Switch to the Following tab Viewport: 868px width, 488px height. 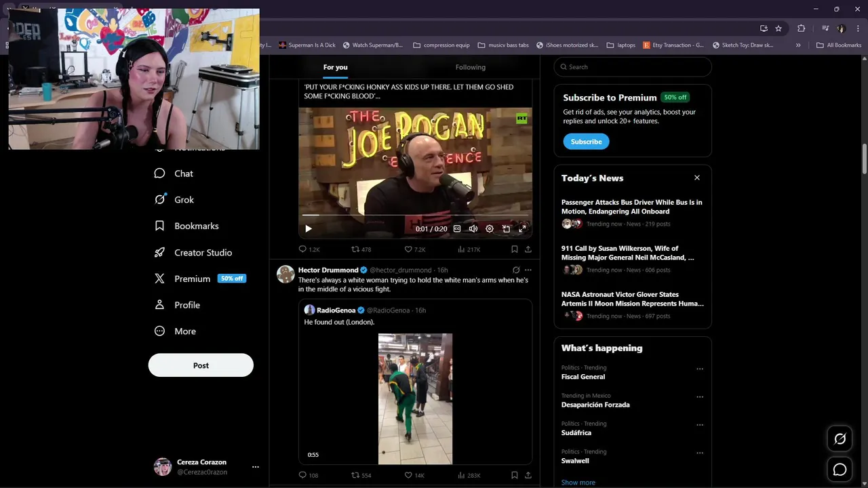click(x=471, y=67)
